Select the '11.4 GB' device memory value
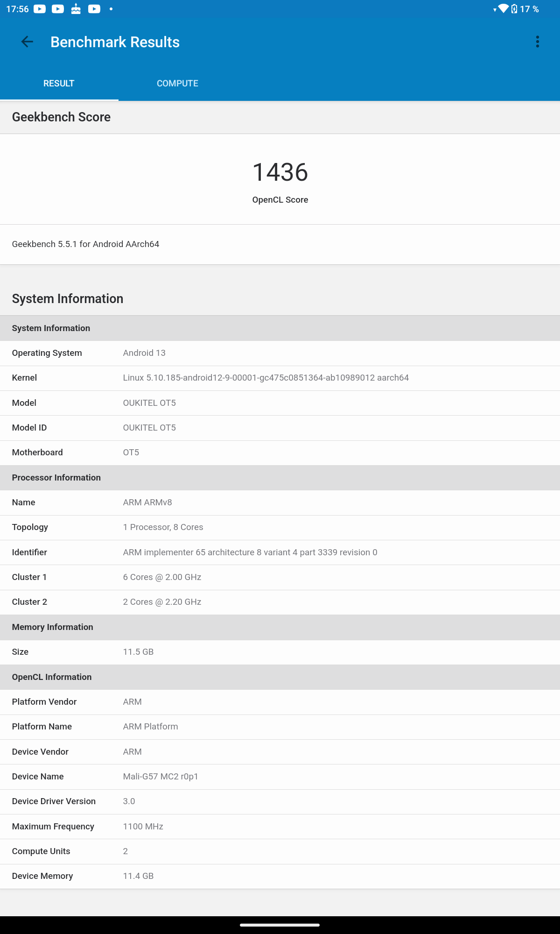560x934 pixels. (138, 876)
